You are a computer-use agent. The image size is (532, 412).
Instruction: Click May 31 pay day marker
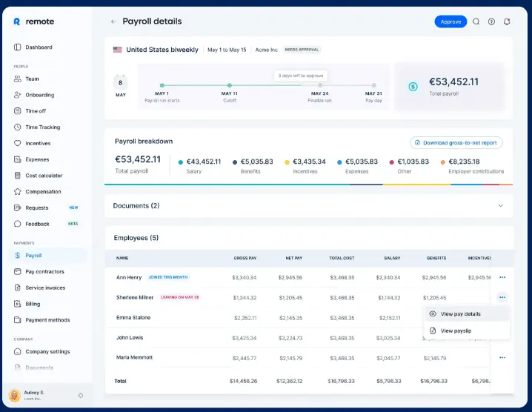tap(373, 85)
